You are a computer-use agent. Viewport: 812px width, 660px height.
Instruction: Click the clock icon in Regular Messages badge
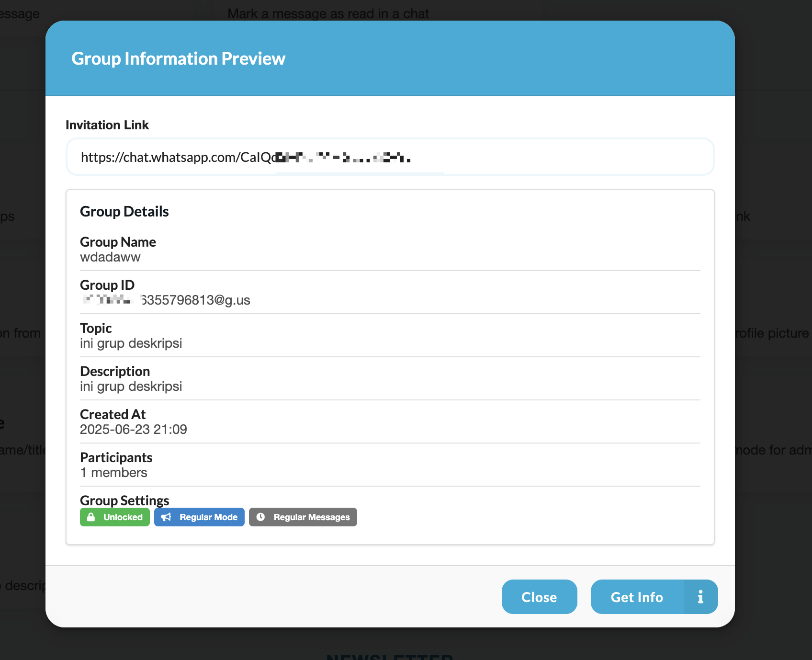[260, 517]
